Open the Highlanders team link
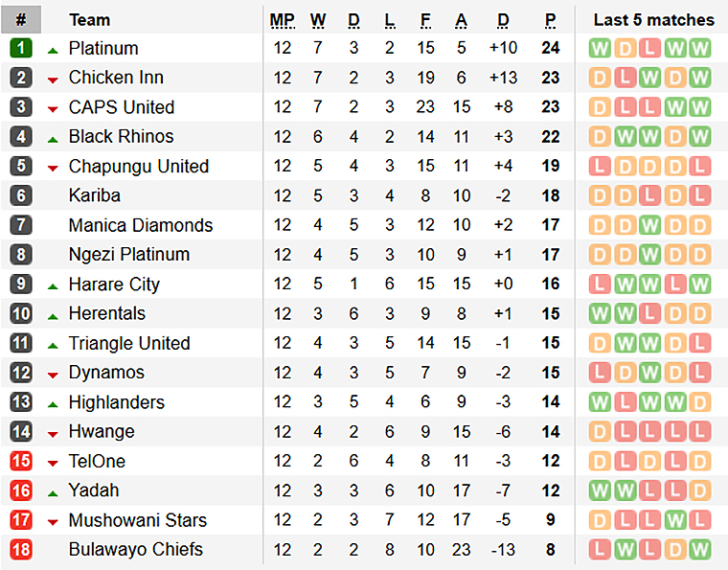This screenshot has width=728, height=570. [x=117, y=402]
